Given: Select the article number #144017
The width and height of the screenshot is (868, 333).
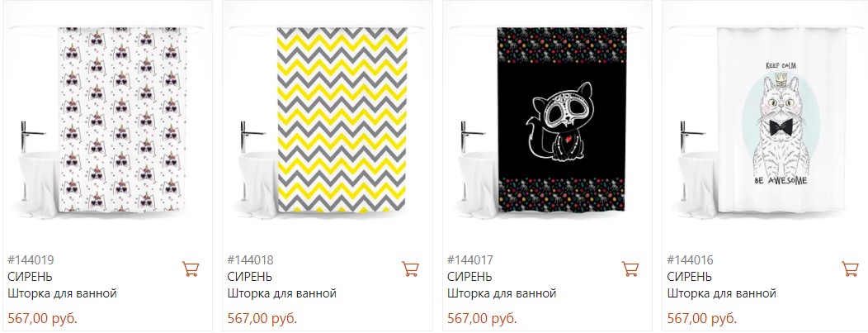Looking at the screenshot, I should 470,259.
